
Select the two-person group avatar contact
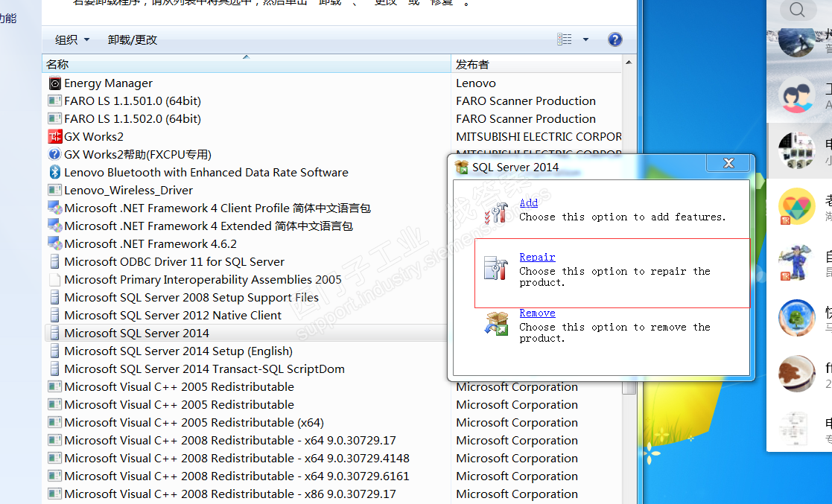tap(796, 95)
